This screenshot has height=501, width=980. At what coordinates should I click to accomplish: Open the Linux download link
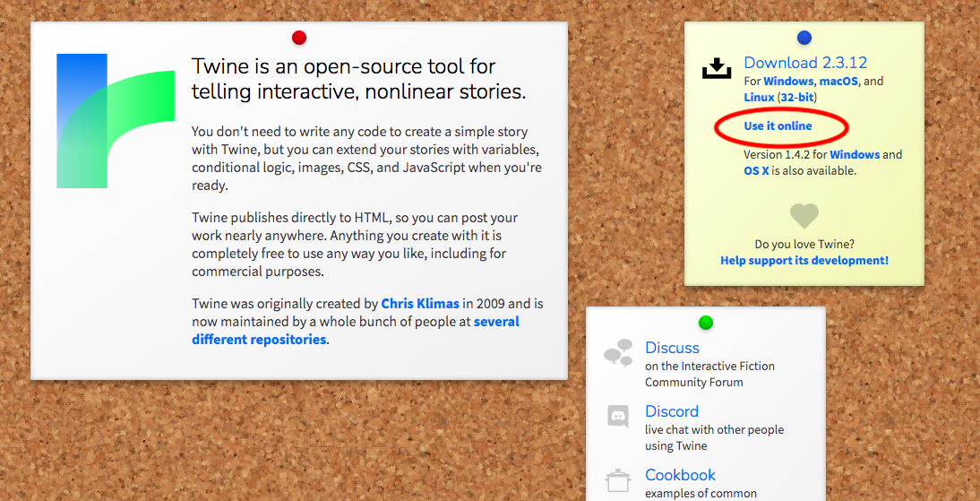pos(759,97)
